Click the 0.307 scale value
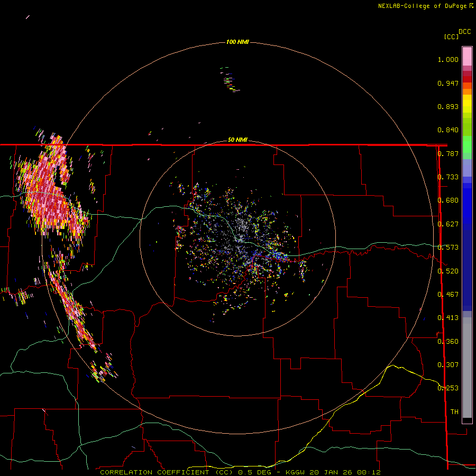The height and width of the screenshot is (476, 476). point(448,364)
